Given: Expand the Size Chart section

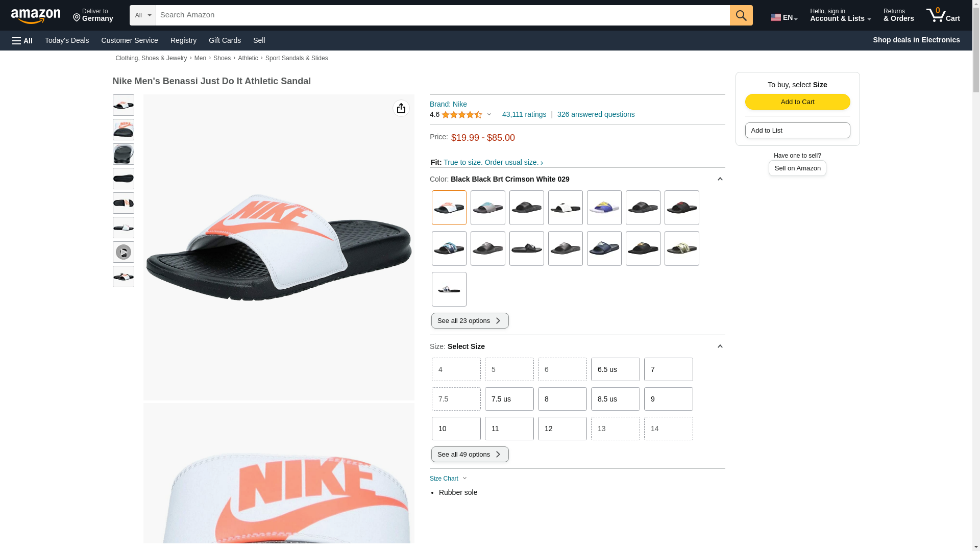Looking at the screenshot, I should 448,479.
